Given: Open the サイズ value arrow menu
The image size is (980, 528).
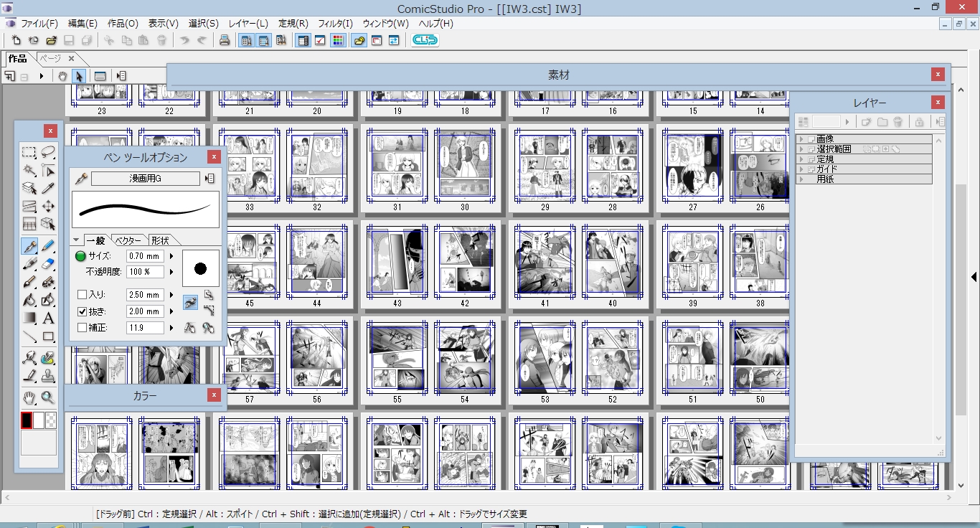Looking at the screenshot, I should pos(171,256).
